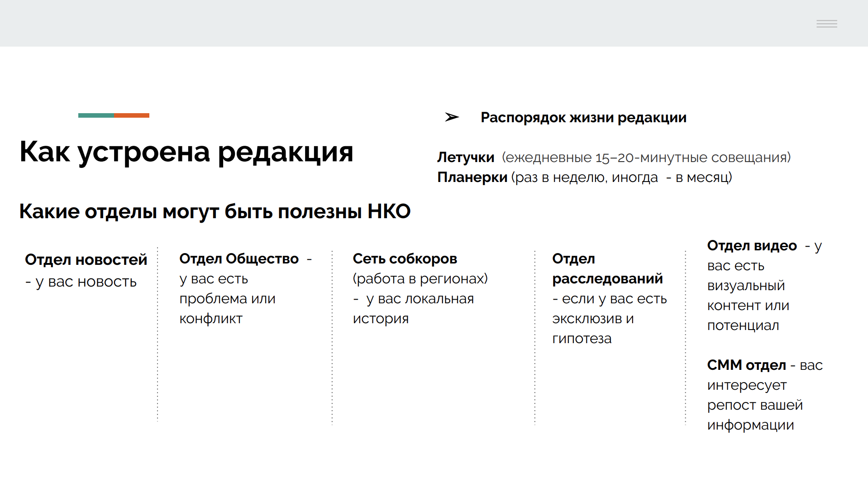Click the bold word «Летучки»

465,157
